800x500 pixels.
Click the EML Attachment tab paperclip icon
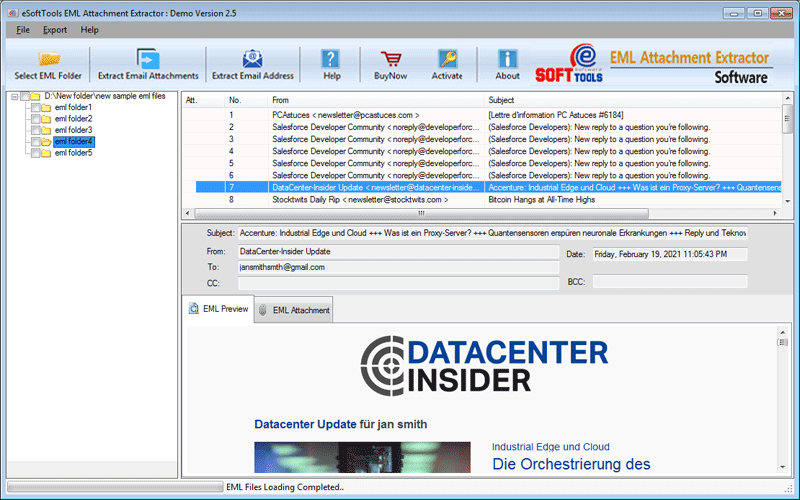pos(263,310)
